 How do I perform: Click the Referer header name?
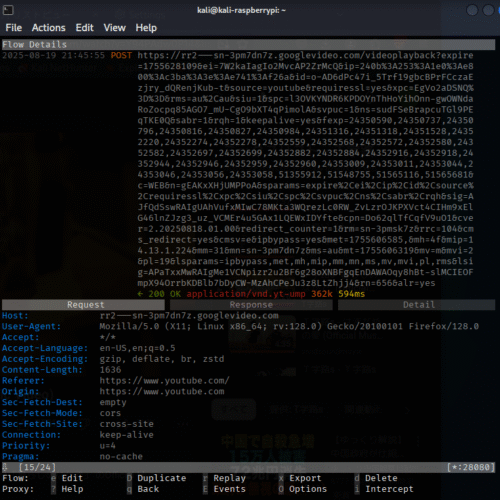click(x=23, y=381)
